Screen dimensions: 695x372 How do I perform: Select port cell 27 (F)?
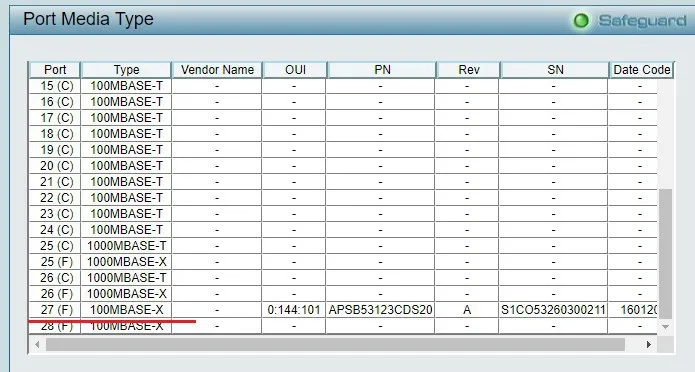(56, 309)
